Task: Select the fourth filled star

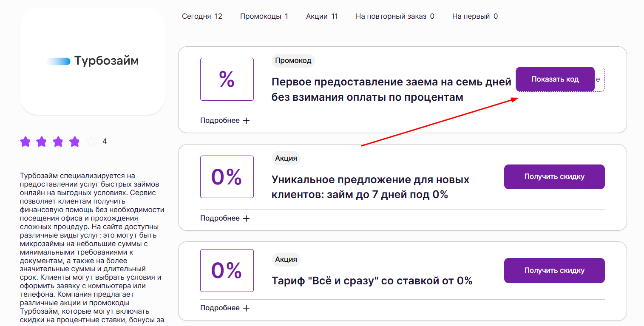Action: [75, 141]
